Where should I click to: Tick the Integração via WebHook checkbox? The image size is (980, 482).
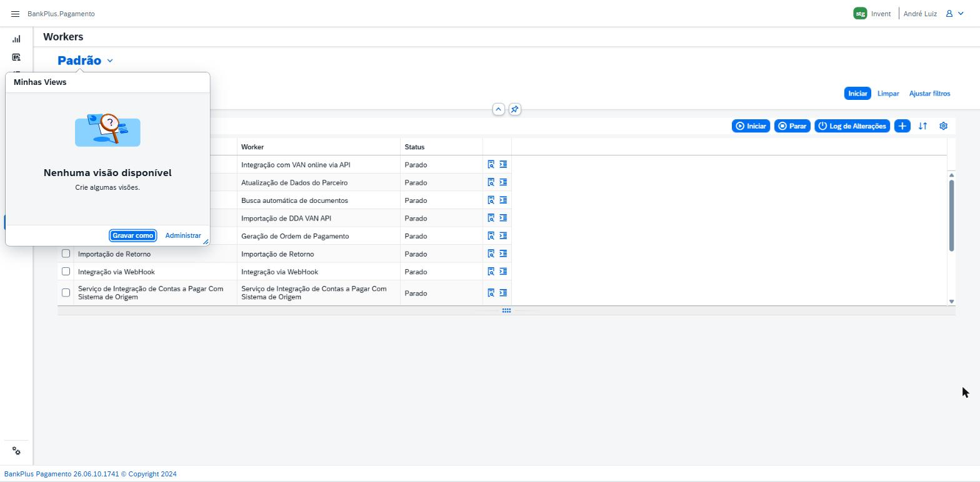click(x=66, y=272)
